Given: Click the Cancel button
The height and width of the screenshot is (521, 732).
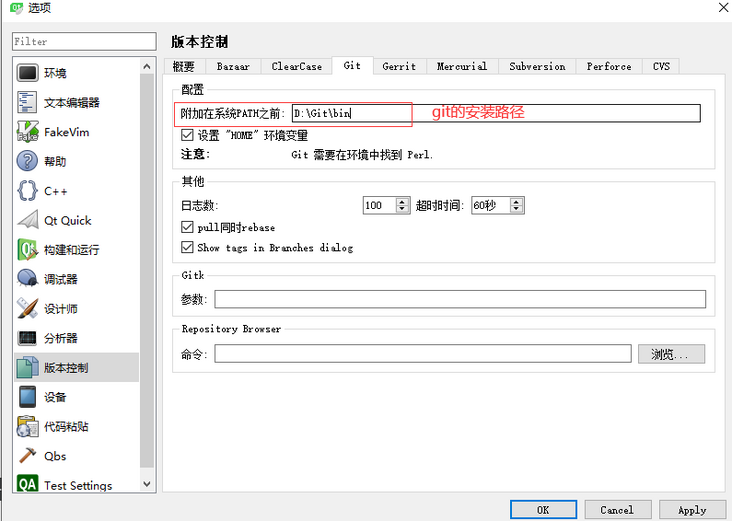Looking at the screenshot, I should [617, 510].
